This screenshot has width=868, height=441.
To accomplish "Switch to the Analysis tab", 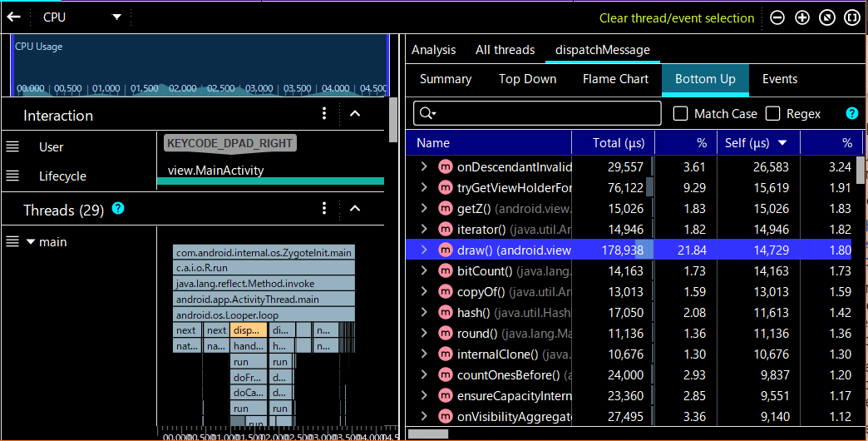I will click(x=433, y=50).
